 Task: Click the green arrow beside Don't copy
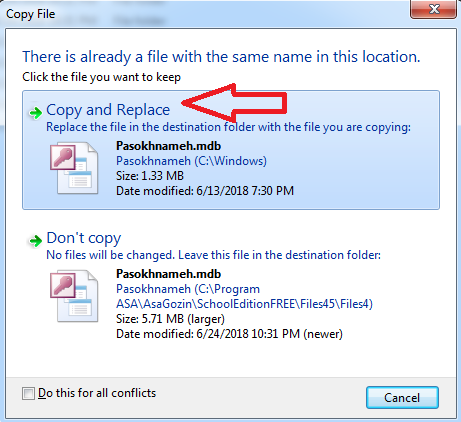(36, 240)
